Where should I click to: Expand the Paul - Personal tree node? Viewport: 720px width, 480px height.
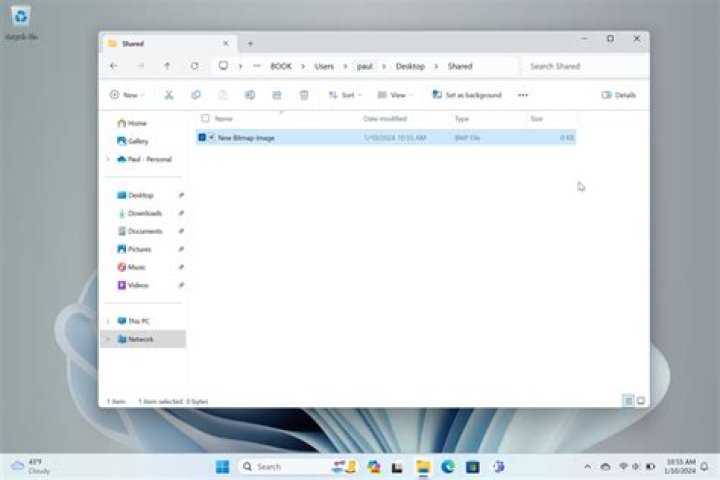(x=108, y=159)
